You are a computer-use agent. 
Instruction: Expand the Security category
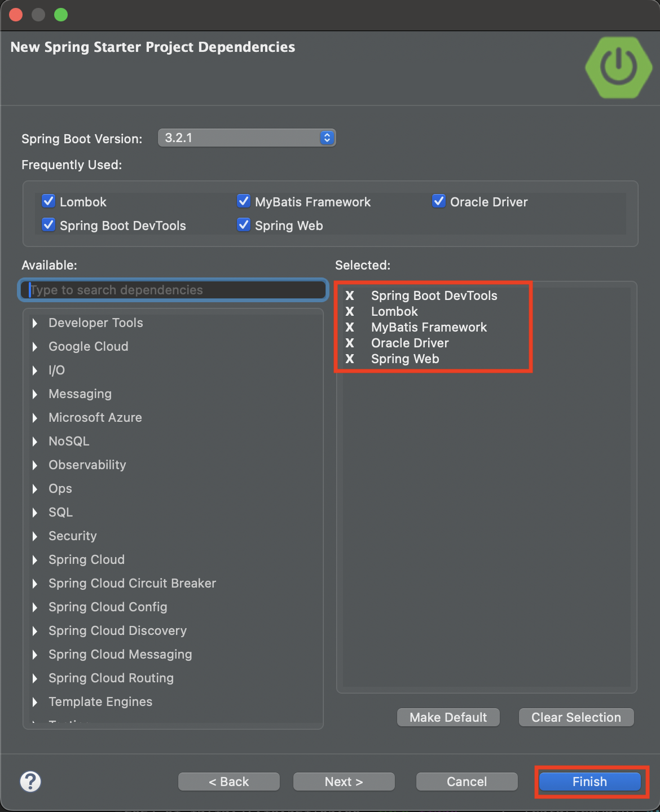(x=35, y=536)
